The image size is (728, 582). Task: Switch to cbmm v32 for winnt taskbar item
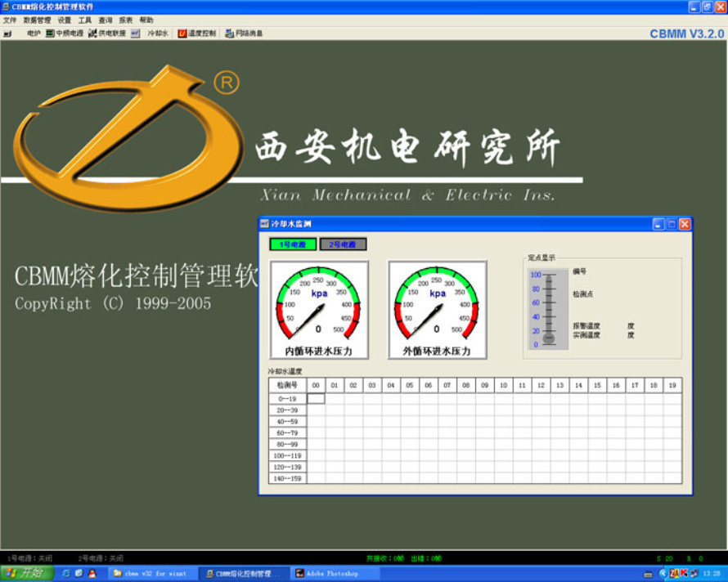pos(154,574)
